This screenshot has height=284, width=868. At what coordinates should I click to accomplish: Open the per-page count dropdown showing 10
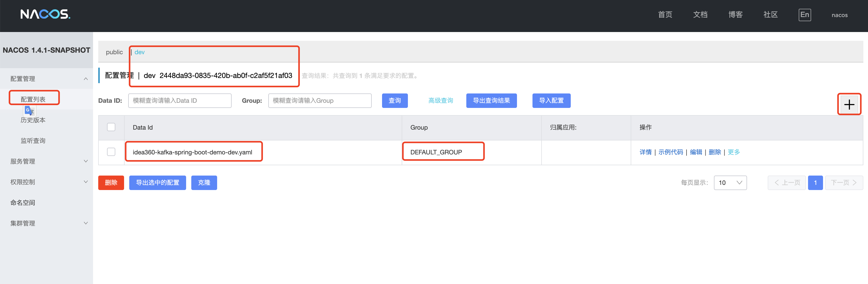click(730, 183)
